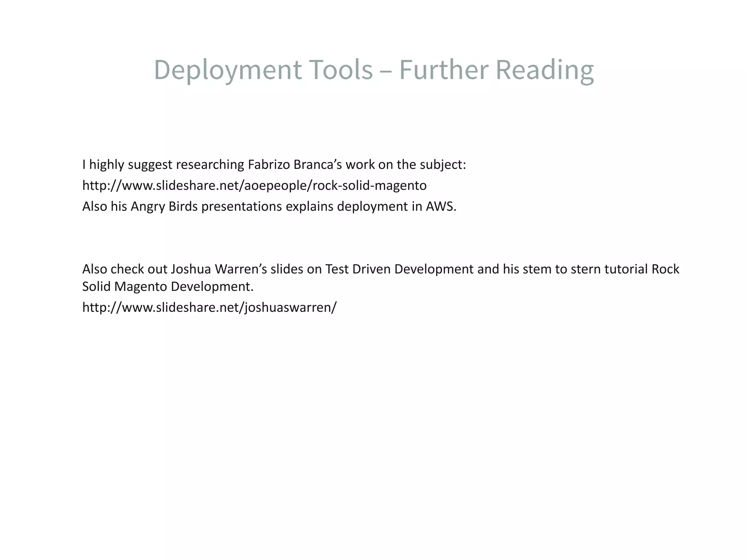Click the line 'I highly suggest researching Fabrizo Branca's work'
The image size is (747, 560).
coord(274,165)
